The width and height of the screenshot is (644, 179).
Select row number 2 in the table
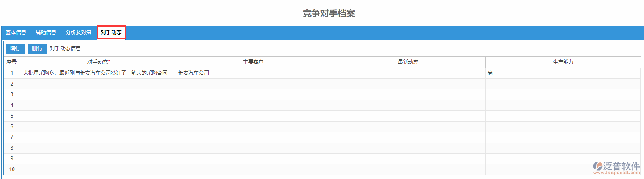[x=12, y=84]
